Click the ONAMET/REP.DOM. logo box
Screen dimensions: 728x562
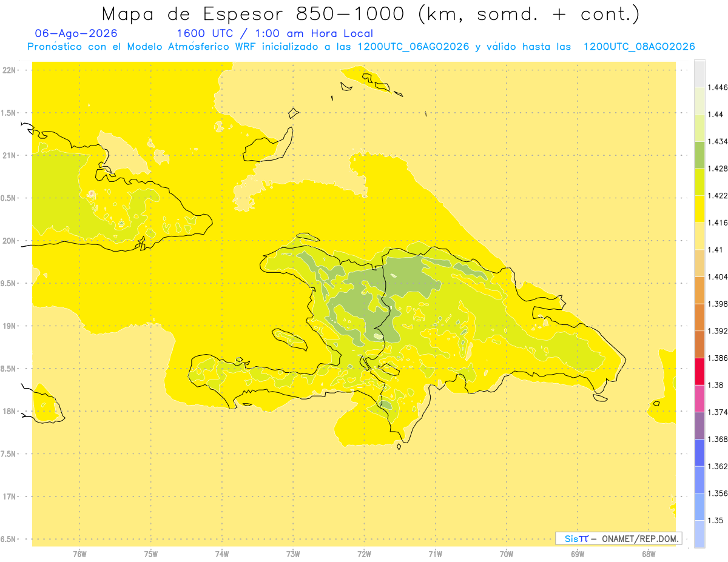619,538
